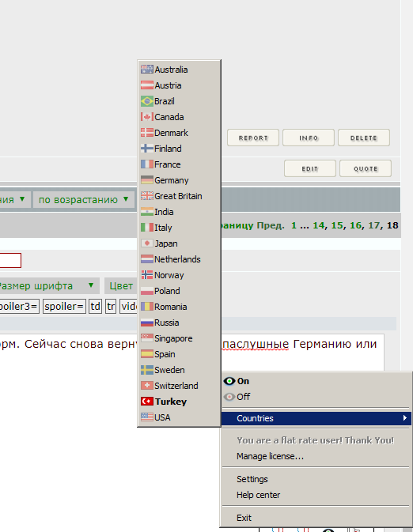Image resolution: width=413 pixels, height=532 pixels.
Task: Select Turkey text label in country list
Action: (x=171, y=402)
